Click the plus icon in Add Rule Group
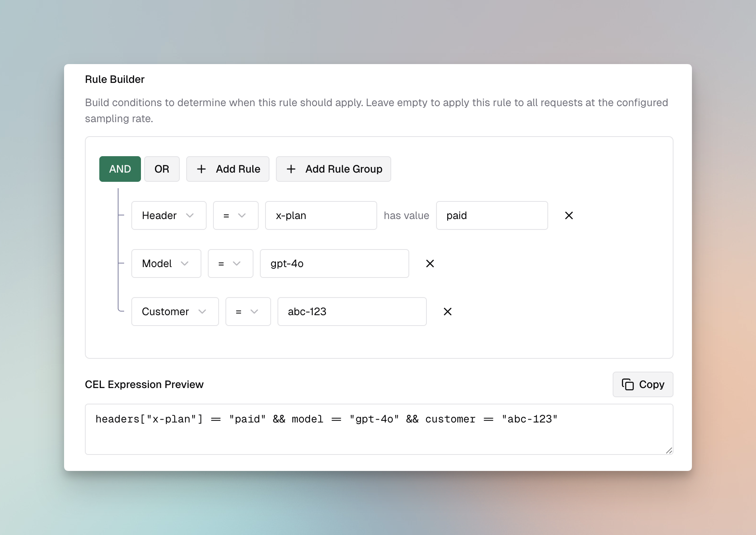This screenshot has width=756, height=535. pos(291,169)
